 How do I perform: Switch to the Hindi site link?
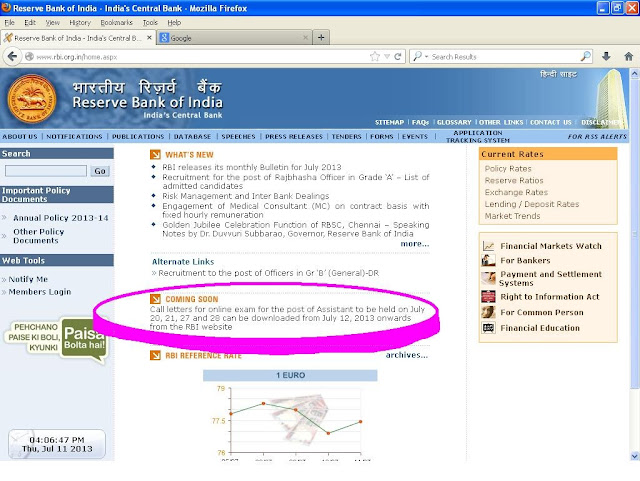558,74
